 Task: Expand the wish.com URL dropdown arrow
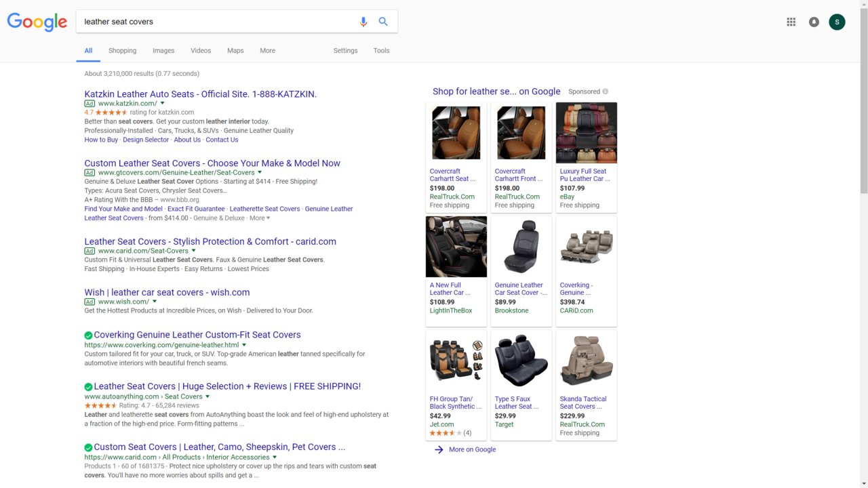pos(155,302)
